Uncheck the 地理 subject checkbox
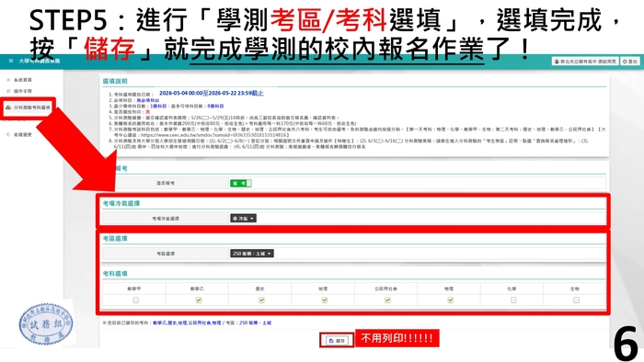The height and width of the screenshot is (362, 644). 325,300
